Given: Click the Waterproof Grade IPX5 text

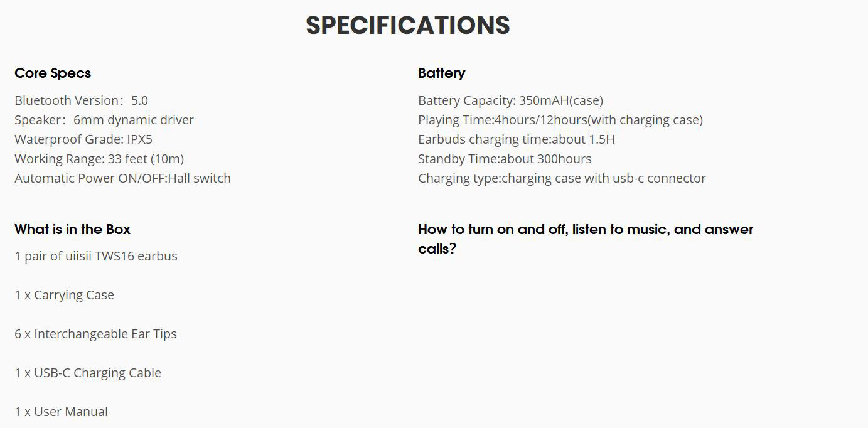Looking at the screenshot, I should [83, 139].
